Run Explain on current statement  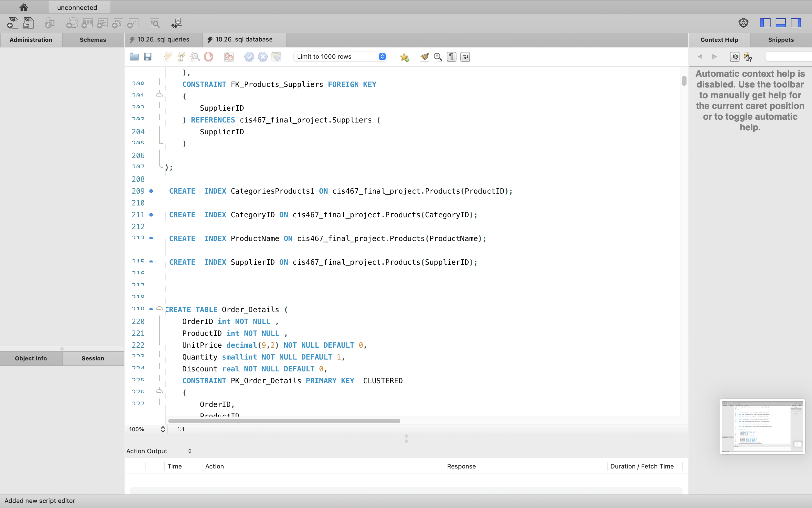[195, 57]
